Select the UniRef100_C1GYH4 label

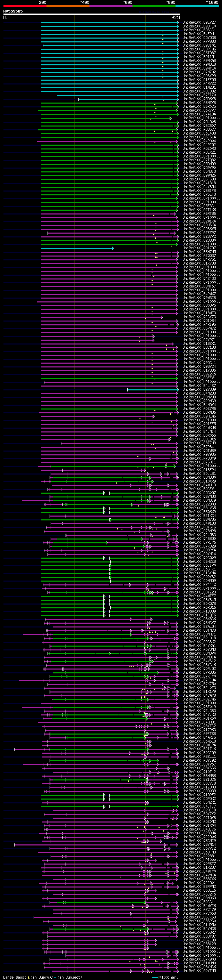[199, 573]
